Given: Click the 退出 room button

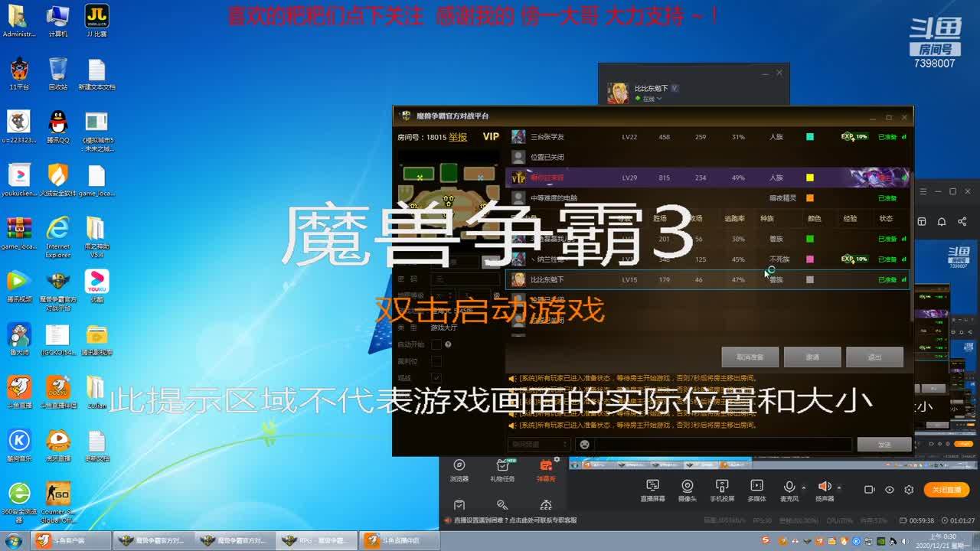Looking at the screenshot, I should [x=874, y=357].
